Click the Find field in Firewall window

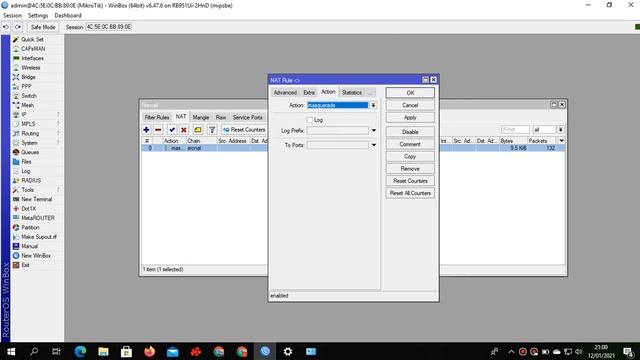516,130
